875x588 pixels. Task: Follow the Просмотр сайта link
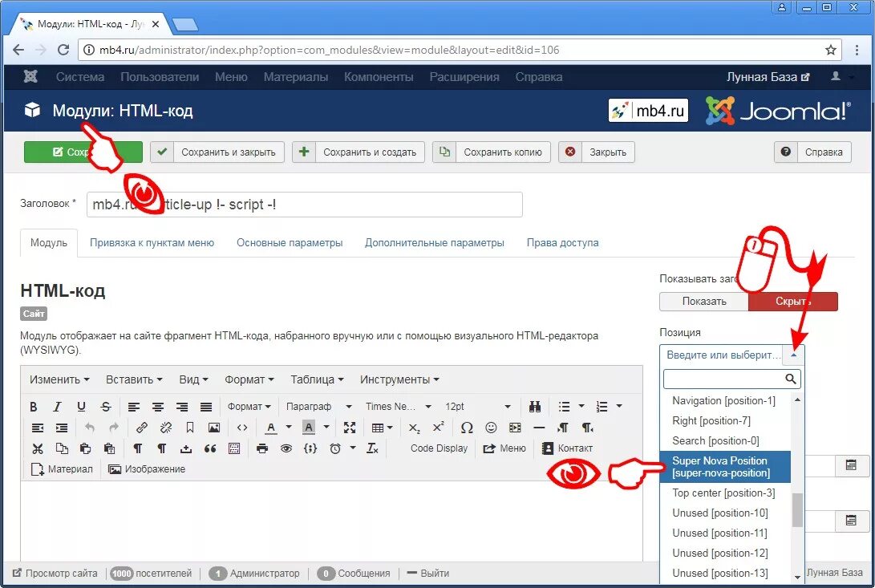click(x=55, y=574)
